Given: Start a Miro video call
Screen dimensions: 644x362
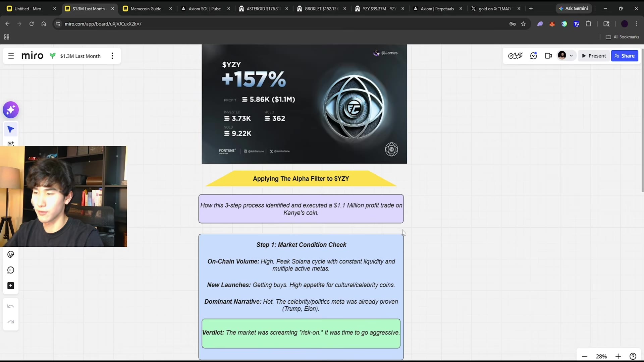Looking at the screenshot, I should point(548,56).
